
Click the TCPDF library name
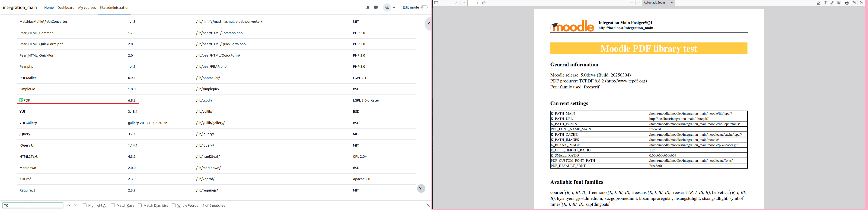(25, 100)
